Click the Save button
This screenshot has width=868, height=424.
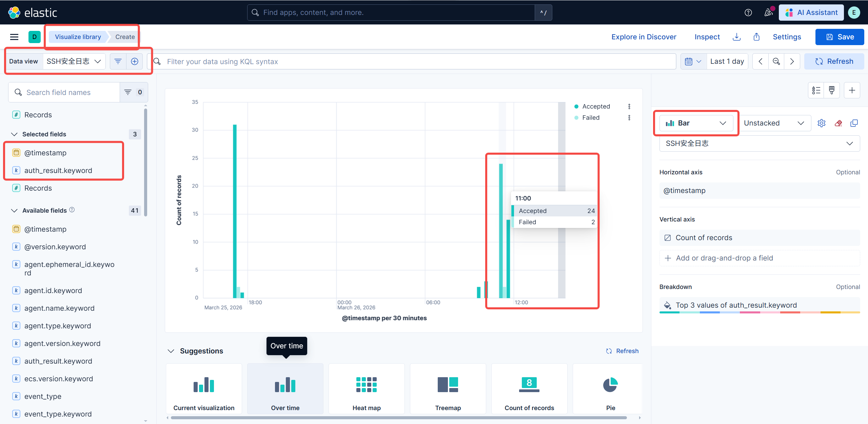click(840, 37)
